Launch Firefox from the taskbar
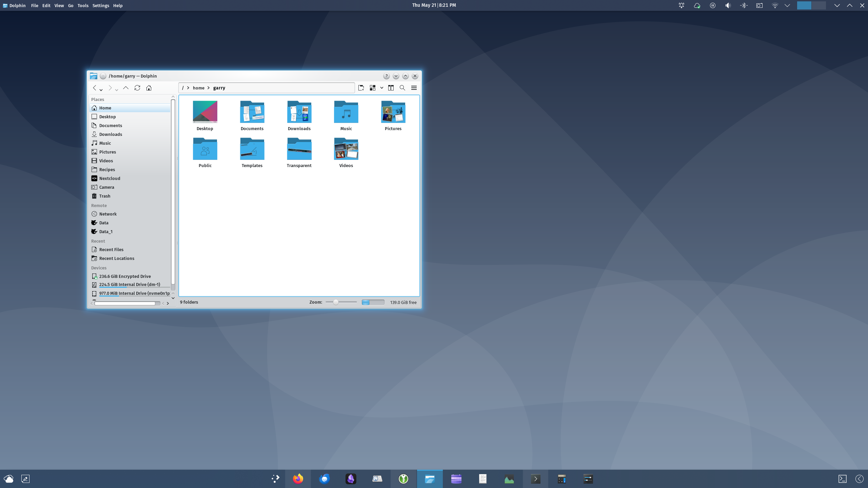Viewport: 868px width, 488px height. [298, 479]
